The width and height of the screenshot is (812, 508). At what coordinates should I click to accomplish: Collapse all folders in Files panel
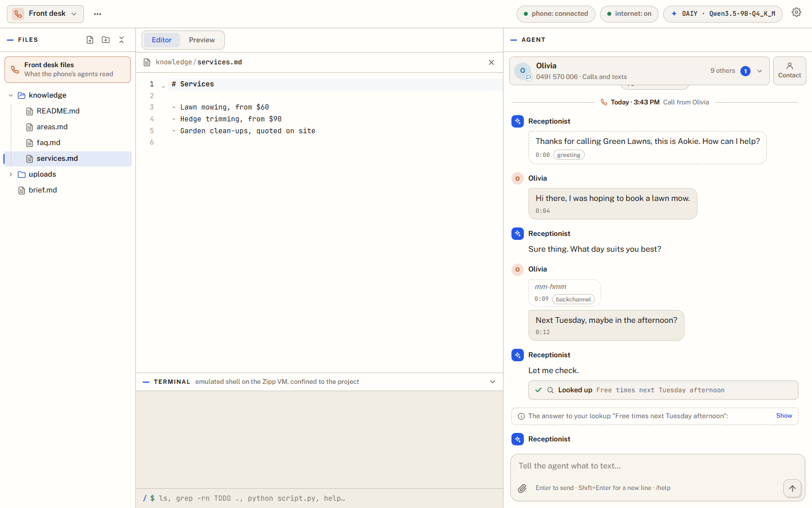point(121,40)
